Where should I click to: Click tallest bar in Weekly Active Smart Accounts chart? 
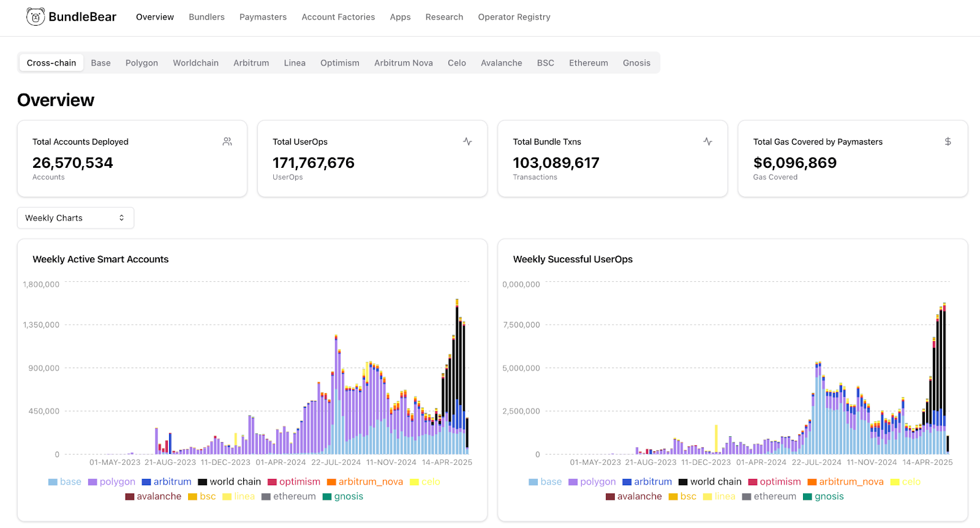coord(457,377)
